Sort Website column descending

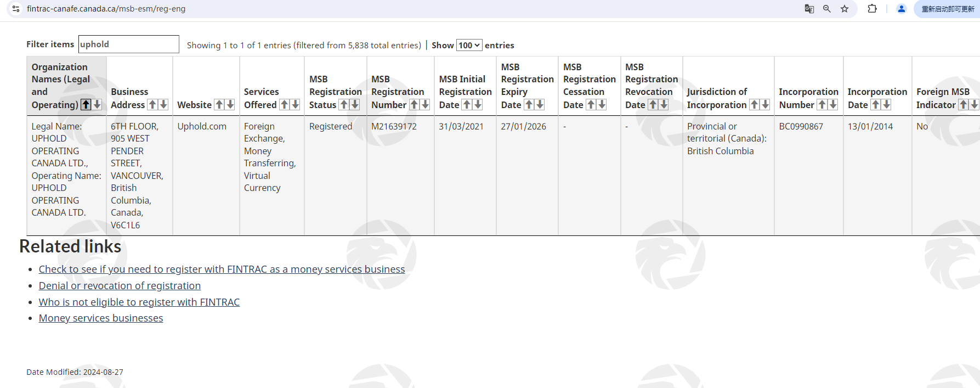point(230,104)
